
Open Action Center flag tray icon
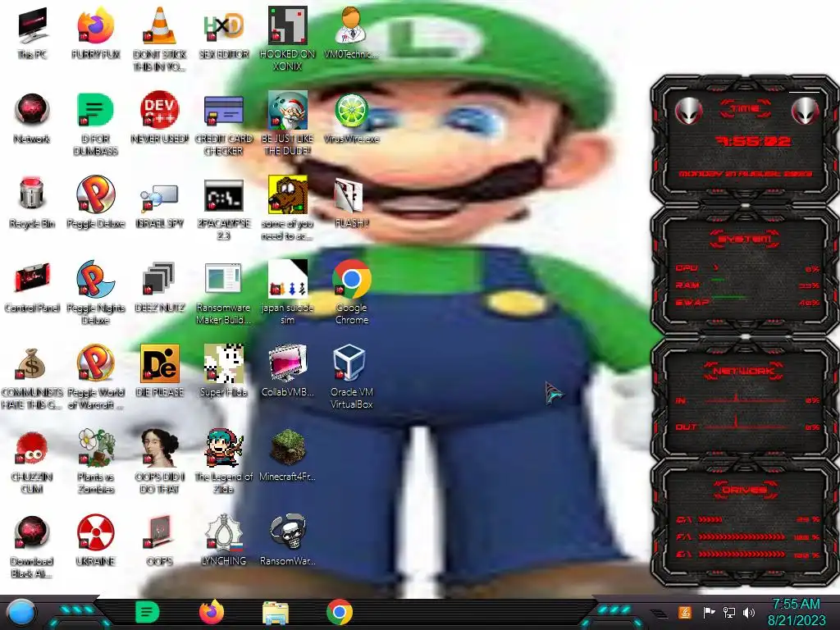click(x=709, y=612)
